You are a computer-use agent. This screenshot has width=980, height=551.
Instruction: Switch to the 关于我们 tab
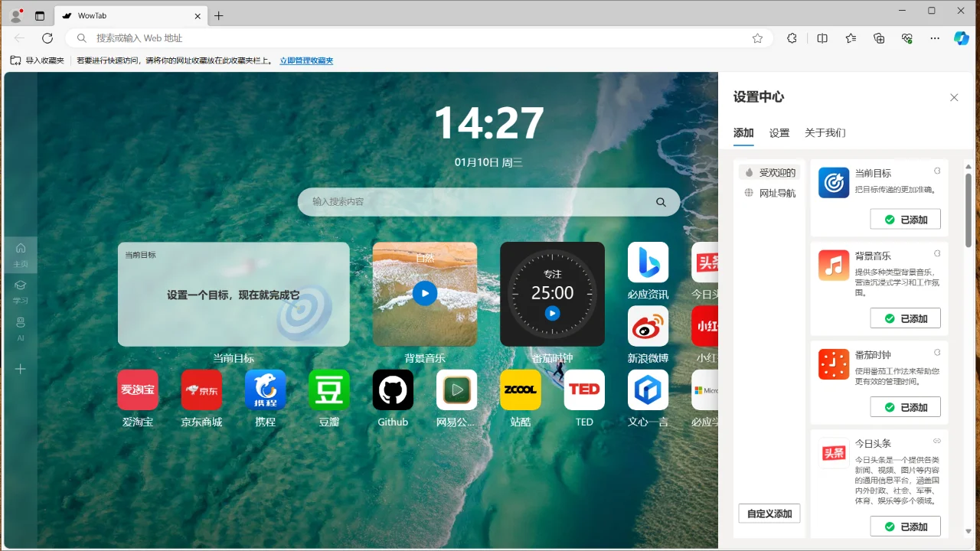point(825,132)
